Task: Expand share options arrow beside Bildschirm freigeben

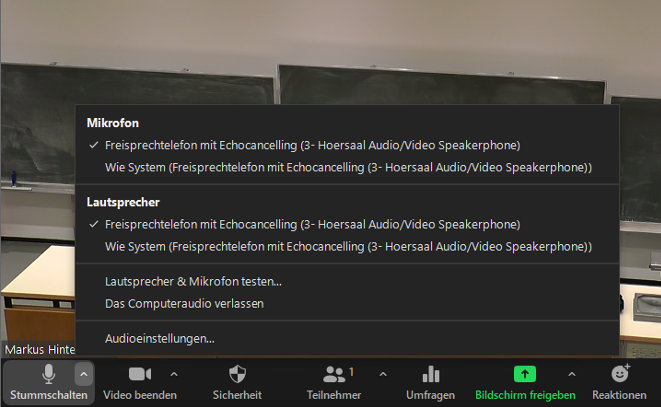Action: (571, 374)
